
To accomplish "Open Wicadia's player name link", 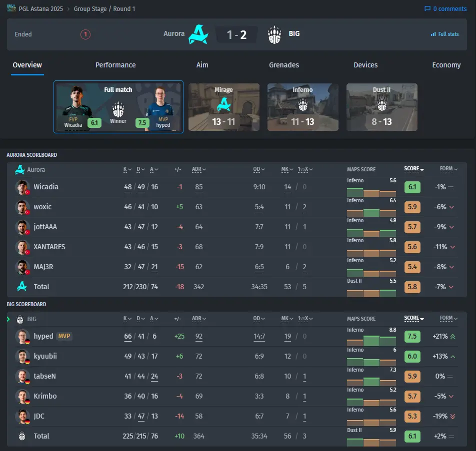I will (x=46, y=187).
